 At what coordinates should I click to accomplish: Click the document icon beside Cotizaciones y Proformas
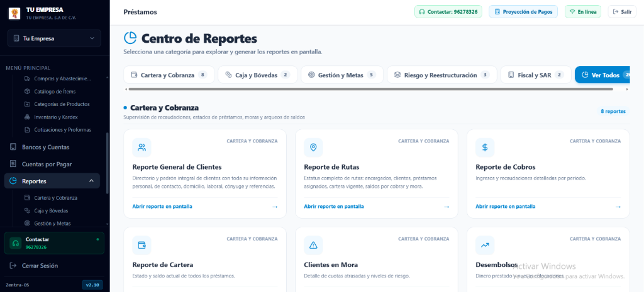point(27,129)
